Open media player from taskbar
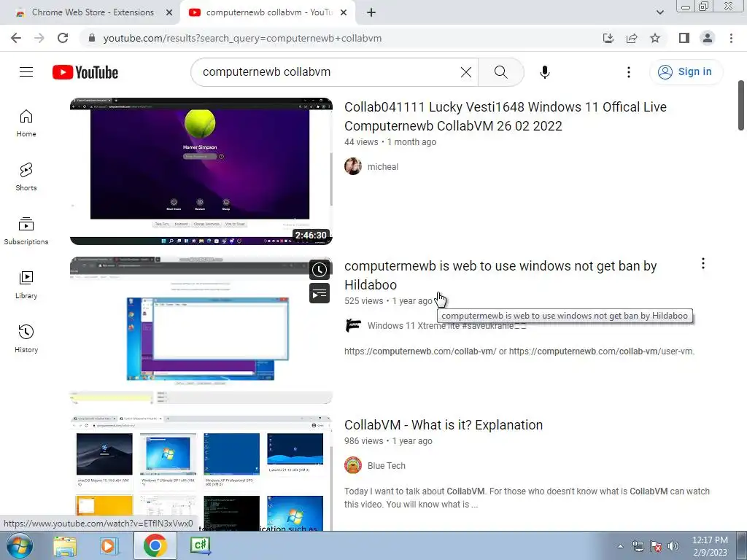The height and width of the screenshot is (560, 747). [109, 545]
